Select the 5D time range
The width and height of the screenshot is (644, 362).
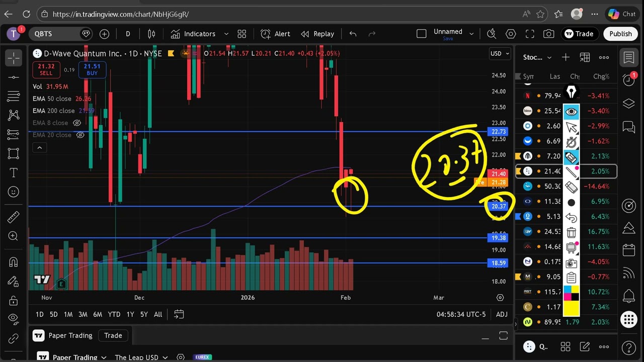54,314
